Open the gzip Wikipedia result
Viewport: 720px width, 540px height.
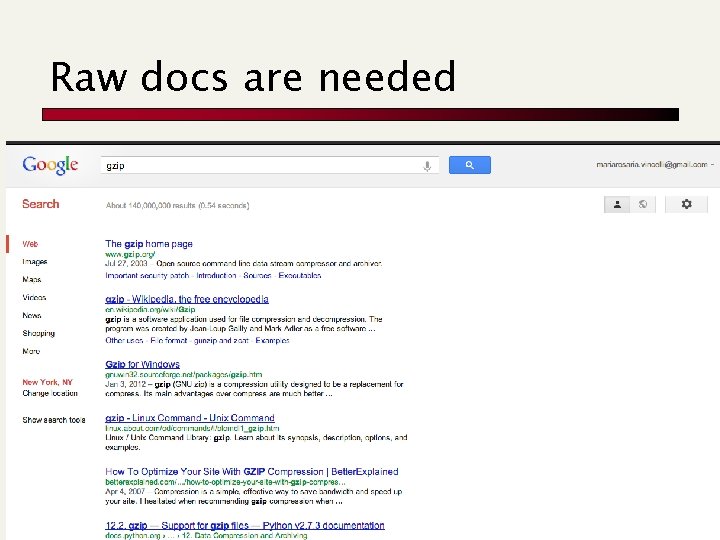[187, 299]
